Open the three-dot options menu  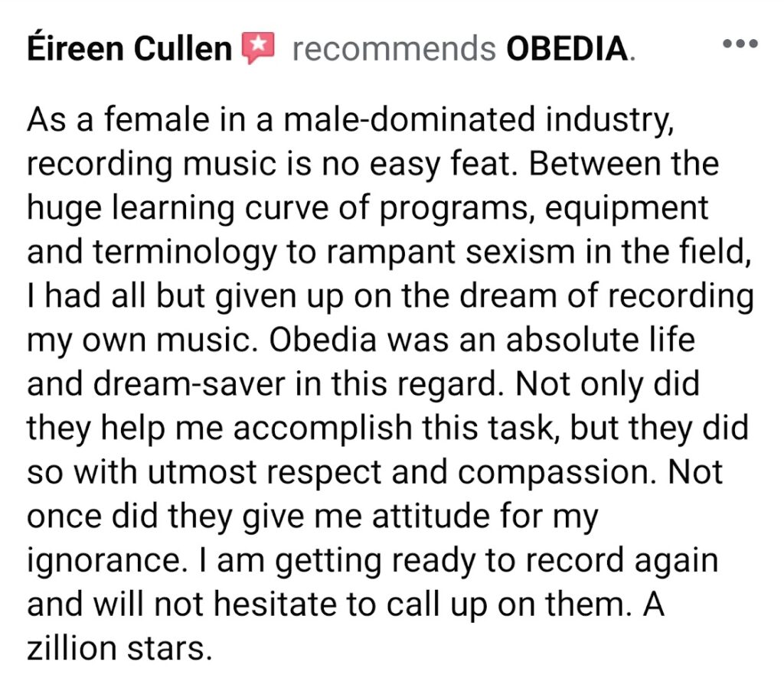[x=740, y=44]
